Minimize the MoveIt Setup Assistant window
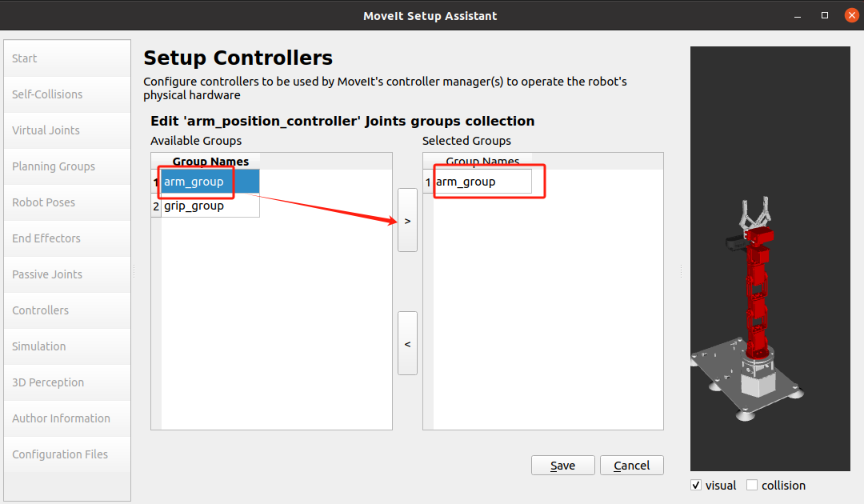Viewport: 864px width, 504px height. click(798, 15)
